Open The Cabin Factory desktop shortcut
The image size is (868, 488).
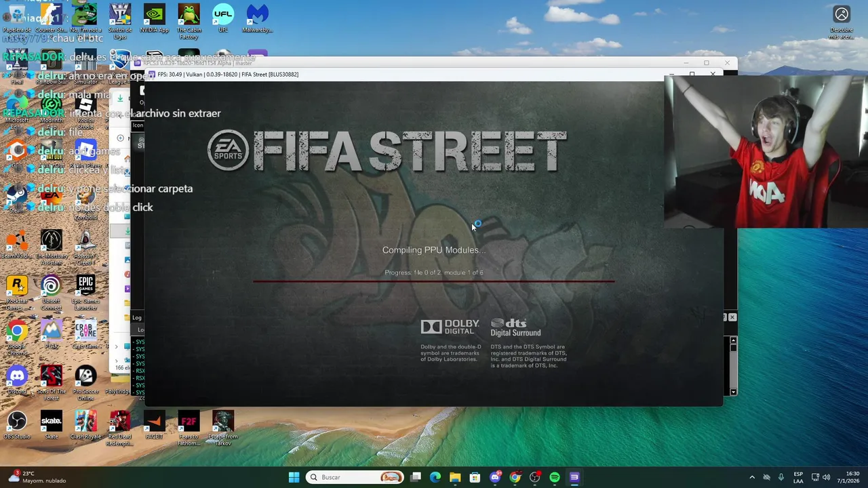pos(189,22)
